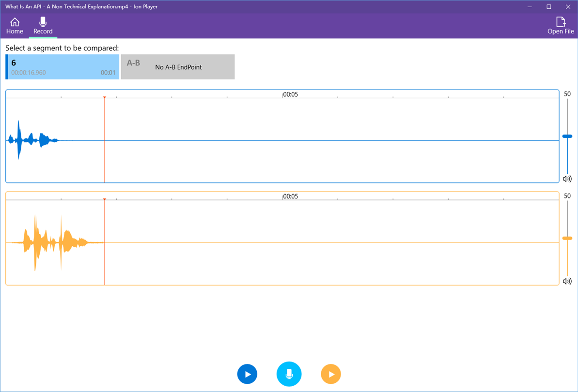Adjust the orange volume slider handle
This screenshot has width=578, height=392.
pyautogui.click(x=567, y=238)
